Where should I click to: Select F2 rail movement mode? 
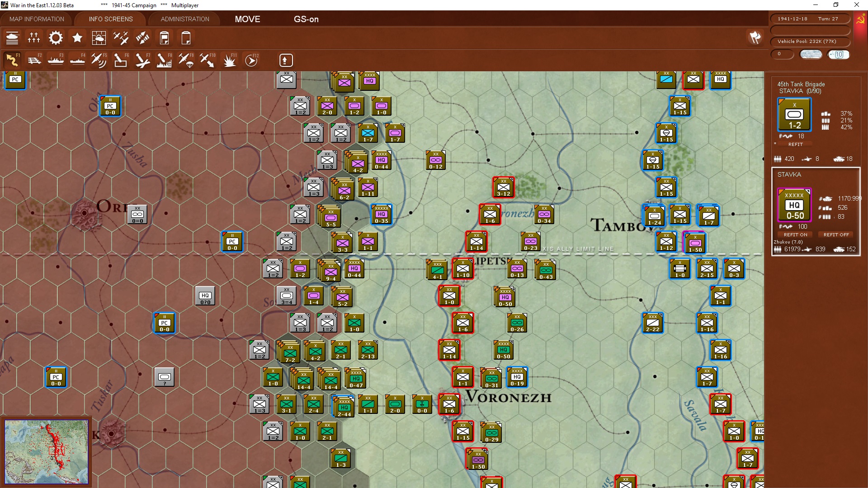pos(34,60)
